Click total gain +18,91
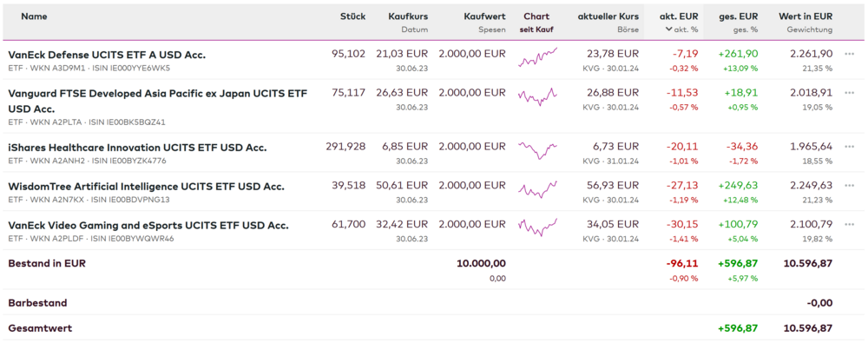 click(741, 93)
